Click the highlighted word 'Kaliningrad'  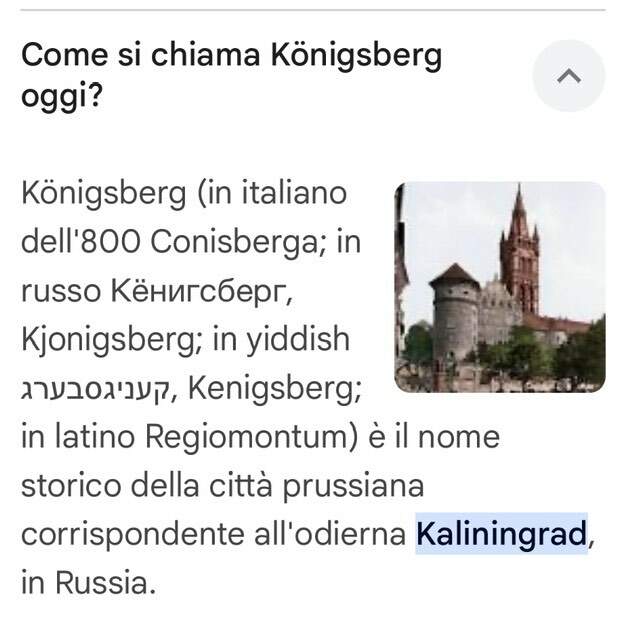(501, 534)
